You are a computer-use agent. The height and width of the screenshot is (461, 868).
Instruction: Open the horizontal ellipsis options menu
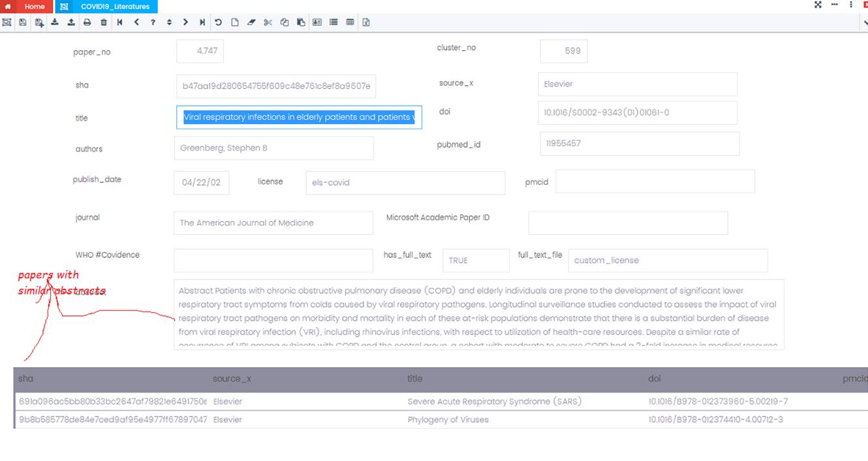(834, 5)
